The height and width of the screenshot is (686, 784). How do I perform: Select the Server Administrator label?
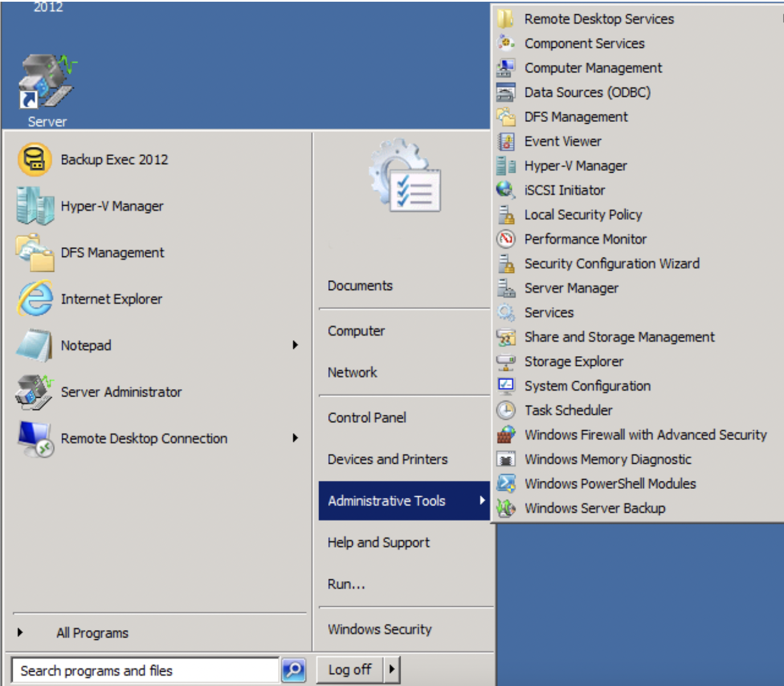[x=121, y=392]
